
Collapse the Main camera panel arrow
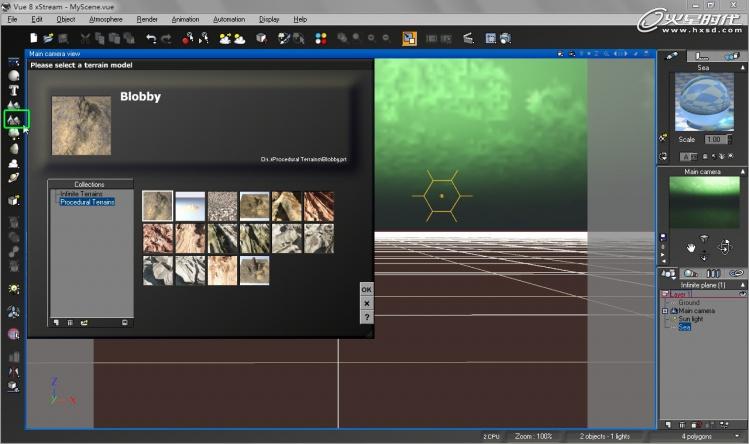click(742, 172)
